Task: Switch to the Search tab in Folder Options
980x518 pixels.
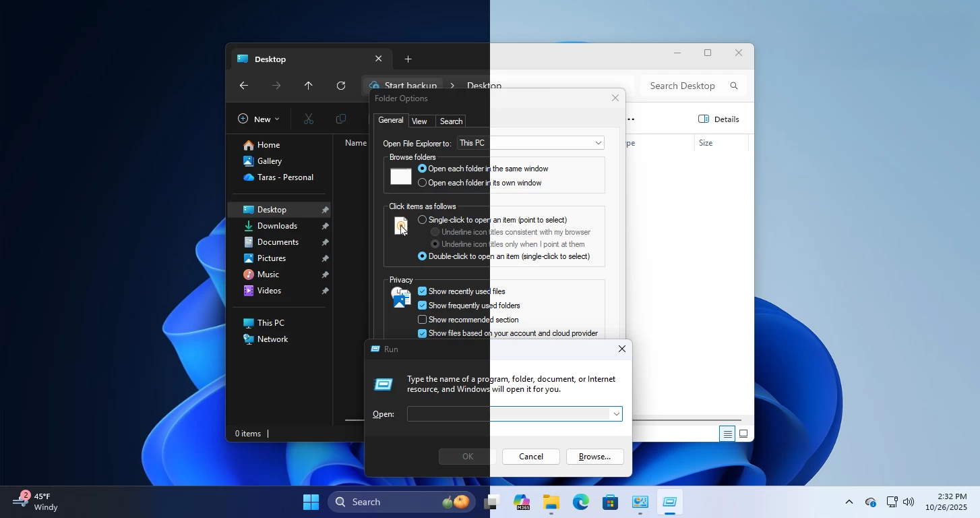Action: (451, 121)
